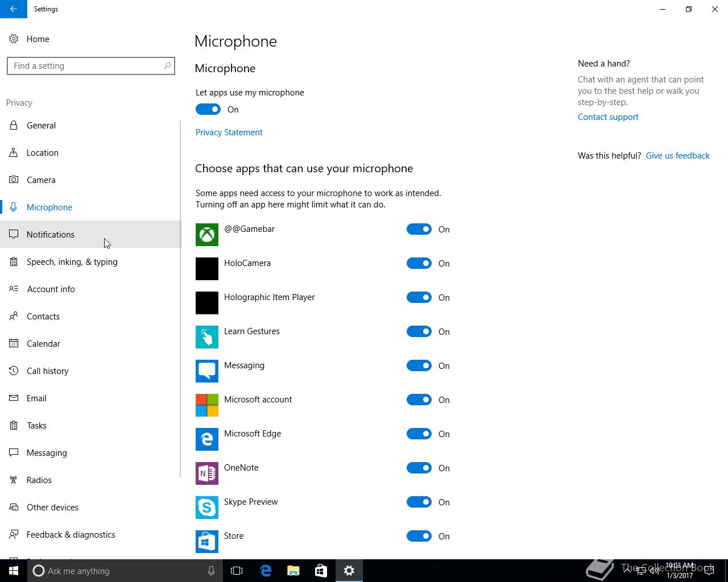
Task: Switch off Learn Gestures microphone access
Action: tap(419, 331)
